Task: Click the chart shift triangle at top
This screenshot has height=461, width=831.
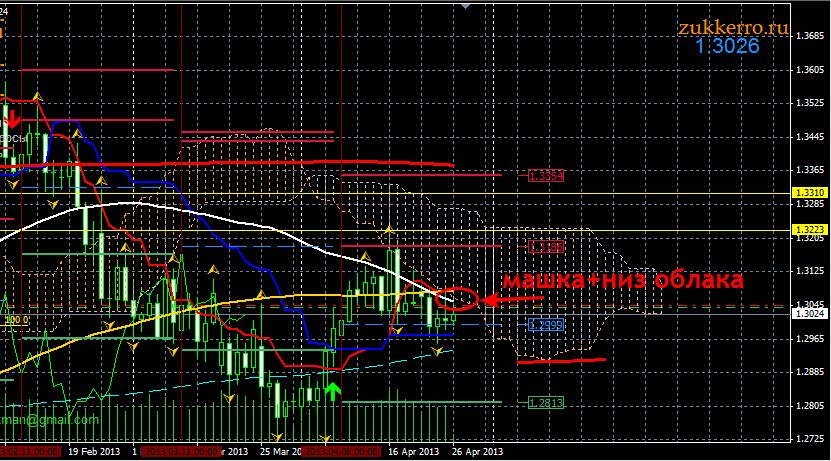Action: [465, 6]
